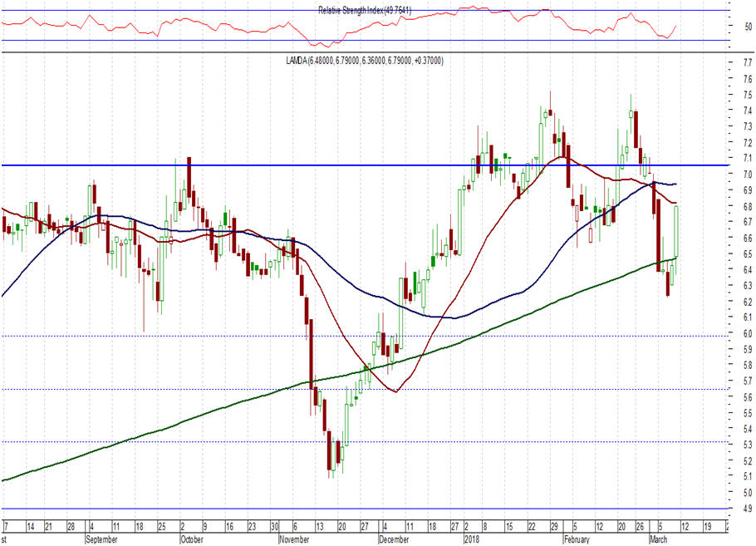This screenshot has height=546, width=756.
Task: Select price axis label 6.3
Action: coord(748,286)
